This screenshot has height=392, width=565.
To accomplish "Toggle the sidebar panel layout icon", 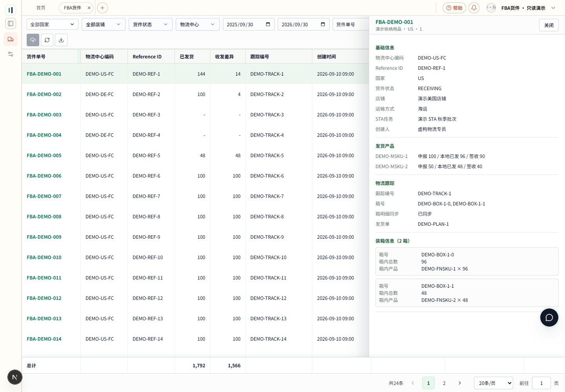I will point(11,24).
